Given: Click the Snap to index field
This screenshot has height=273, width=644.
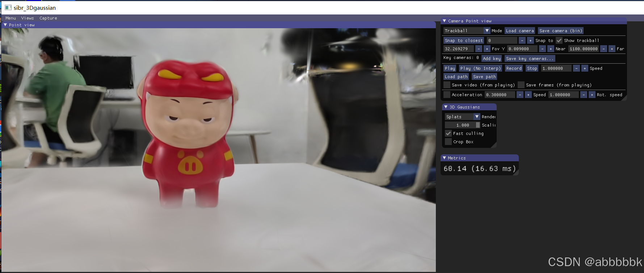Looking at the screenshot, I should point(502,40).
